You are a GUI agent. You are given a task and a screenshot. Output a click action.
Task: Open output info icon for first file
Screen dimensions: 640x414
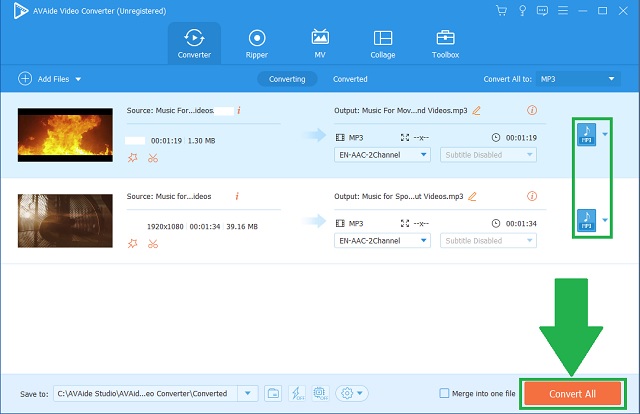coord(532,110)
